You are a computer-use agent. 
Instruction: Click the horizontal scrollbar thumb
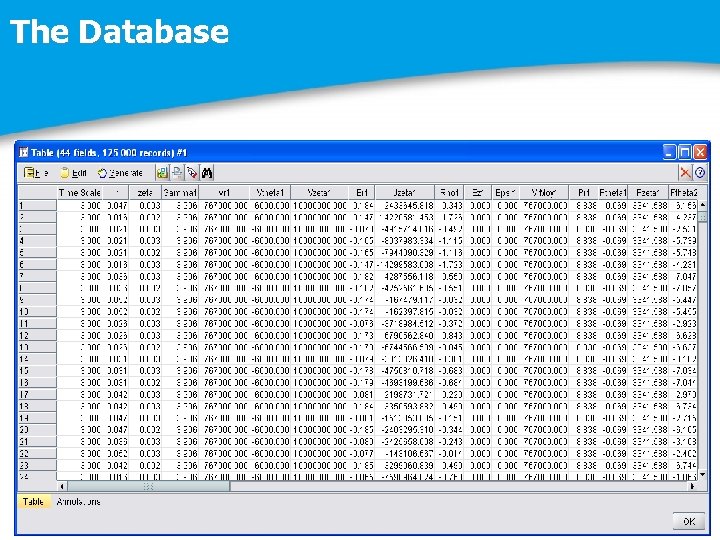click(149, 486)
